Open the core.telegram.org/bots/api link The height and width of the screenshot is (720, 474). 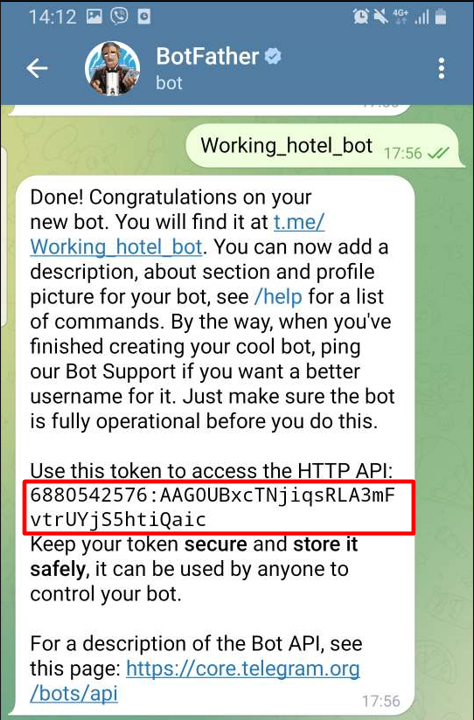click(x=195, y=681)
